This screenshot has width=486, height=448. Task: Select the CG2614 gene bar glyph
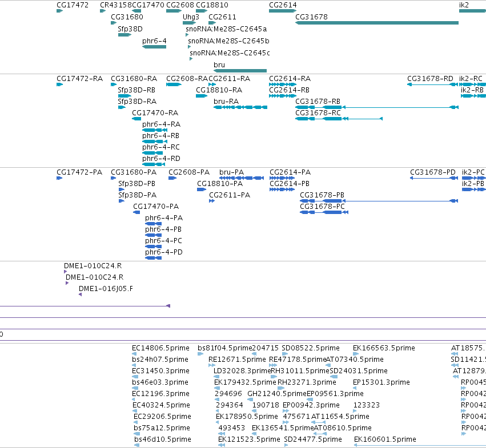(x=282, y=11)
